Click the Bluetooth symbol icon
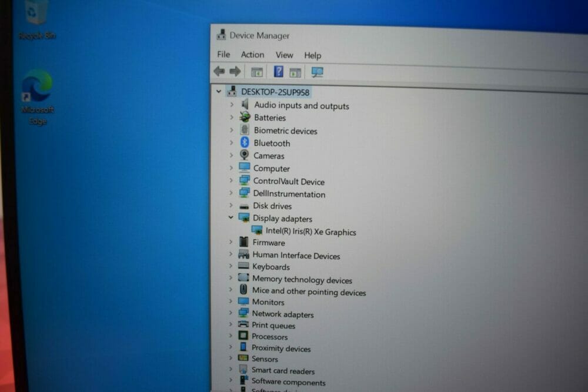588x392 pixels. (x=245, y=142)
